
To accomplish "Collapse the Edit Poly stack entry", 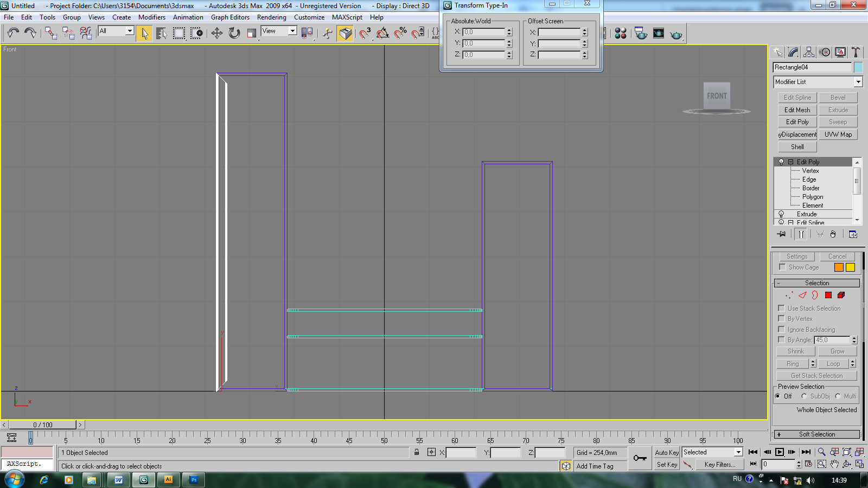I will point(791,162).
